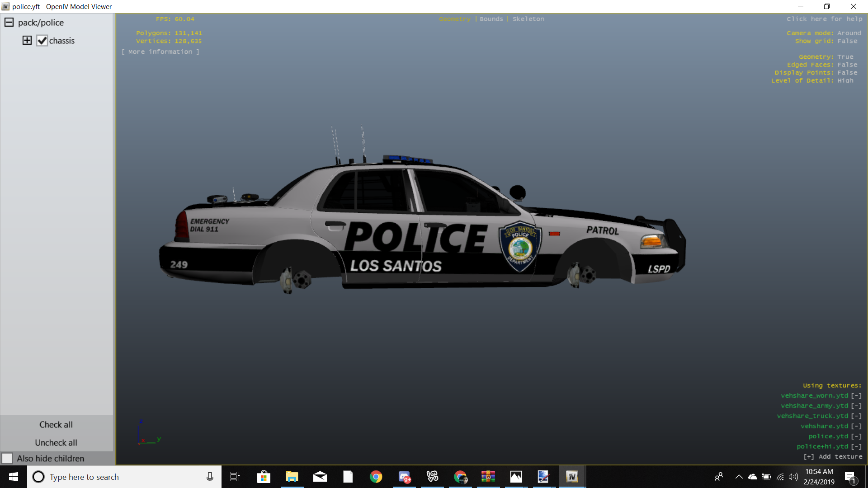This screenshot has width=868, height=488.
Task: Uncheck the chassis visibility checkbox
Action: pyautogui.click(x=42, y=41)
